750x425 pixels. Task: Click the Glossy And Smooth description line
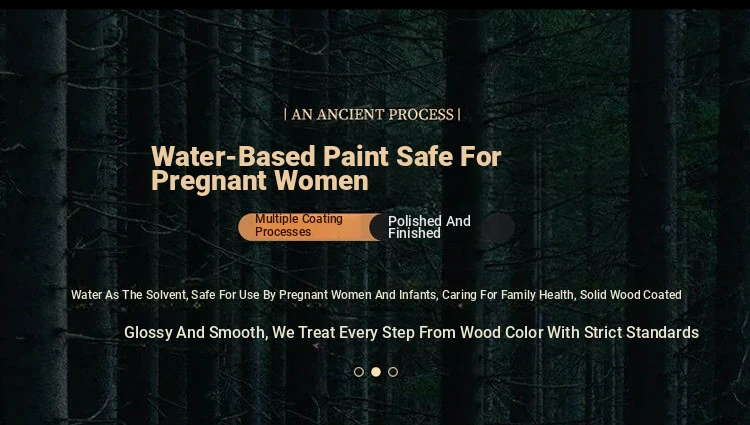pos(411,332)
